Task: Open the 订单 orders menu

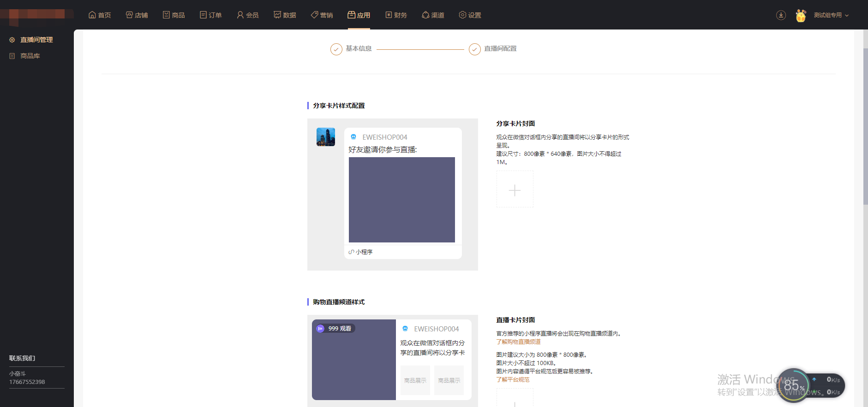Action: (x=210, y=15)
